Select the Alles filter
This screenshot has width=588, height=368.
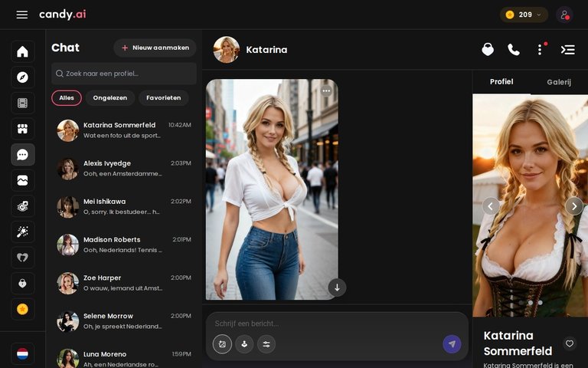67,98
